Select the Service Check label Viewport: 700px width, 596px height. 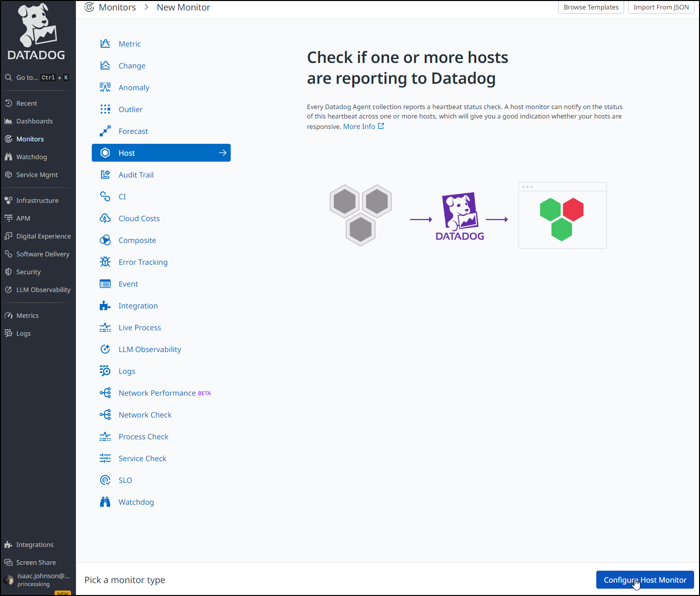[142, 458]
